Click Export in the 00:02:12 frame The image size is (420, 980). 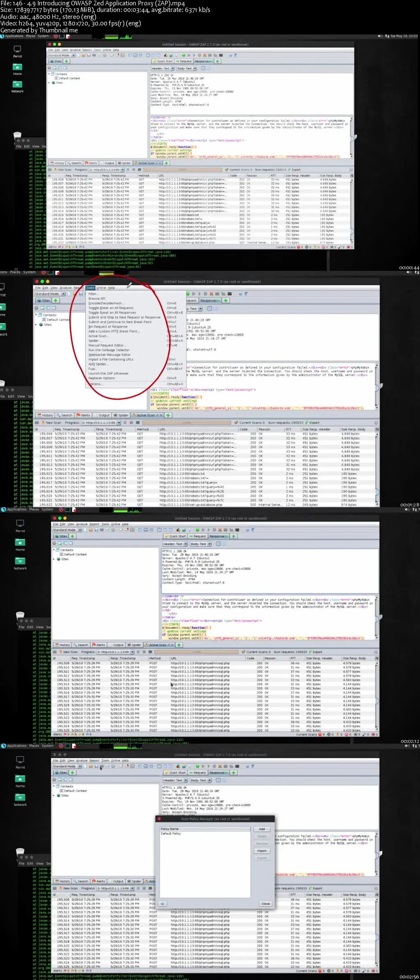(x=315, y=652)
